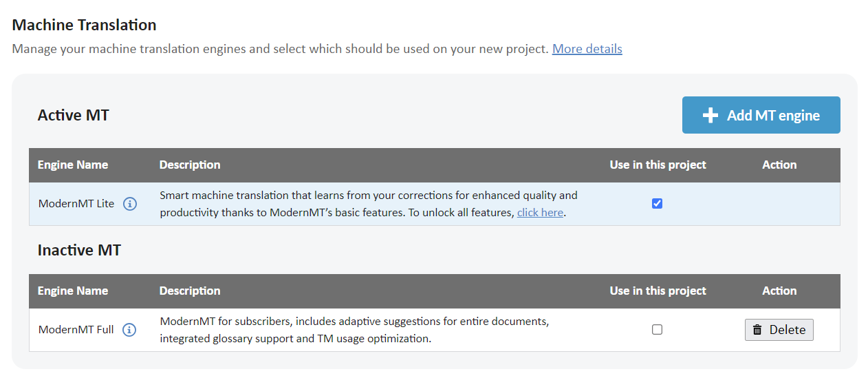Screen dimensions: 868x387
Task: Open the More details link
Action: pos(587,49)
